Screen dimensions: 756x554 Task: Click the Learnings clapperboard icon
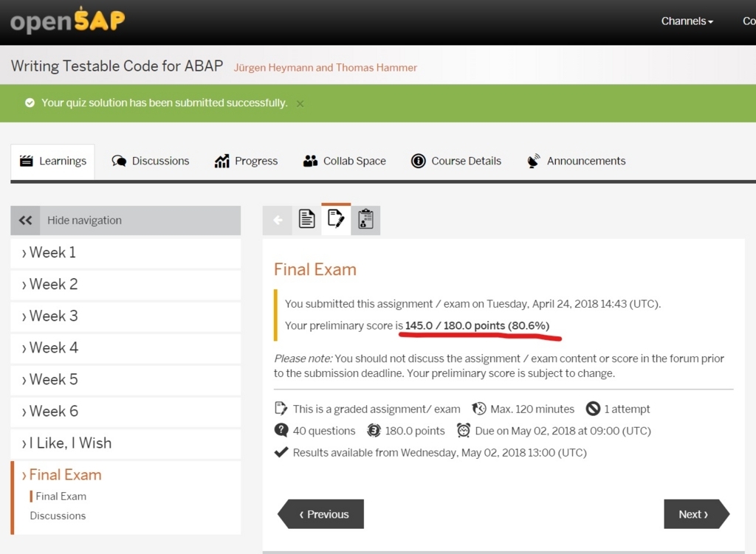pyautogui.click(x=27, y=161)
